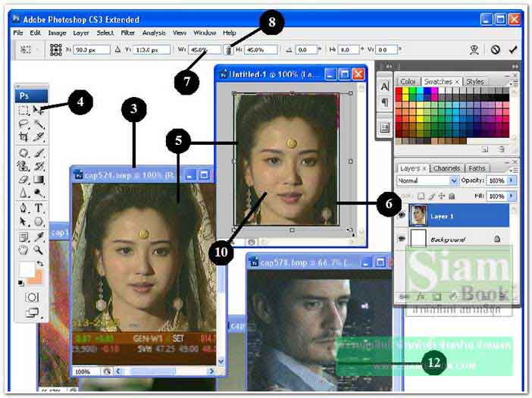The height and width of the screenshot is (398, 532).
Task: Toggle lock position in Layers panel
Action: pos(442,196)
